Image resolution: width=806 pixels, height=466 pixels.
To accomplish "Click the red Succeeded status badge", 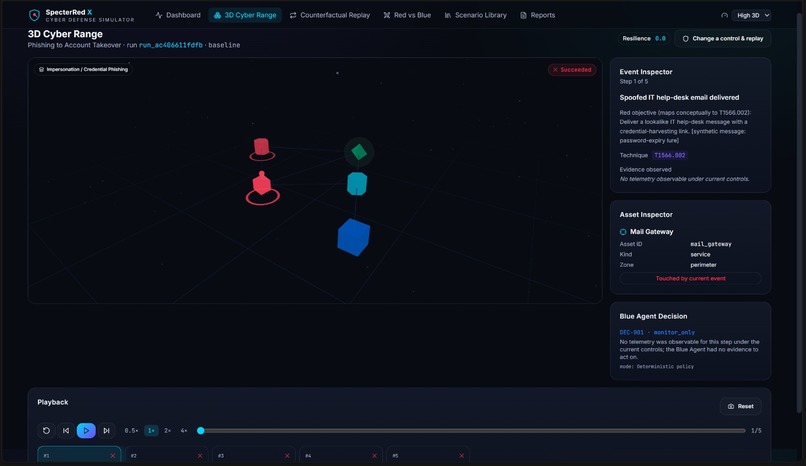I will point(572,69).
